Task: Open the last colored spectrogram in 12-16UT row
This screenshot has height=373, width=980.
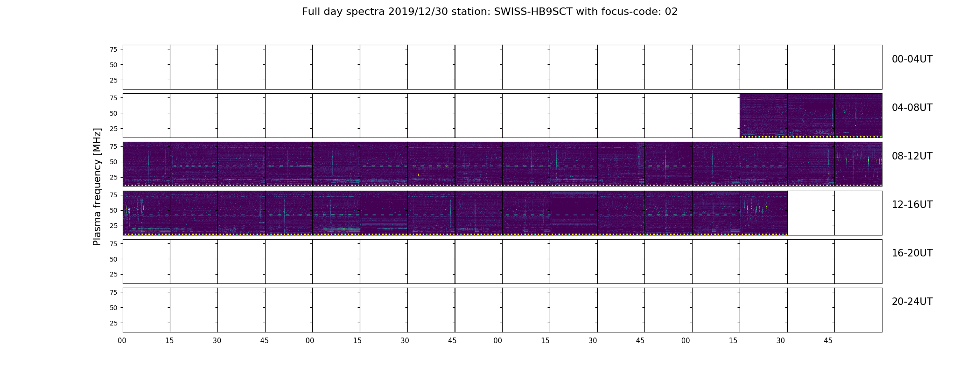Action: pyautogui.click(x=763, y=213)
